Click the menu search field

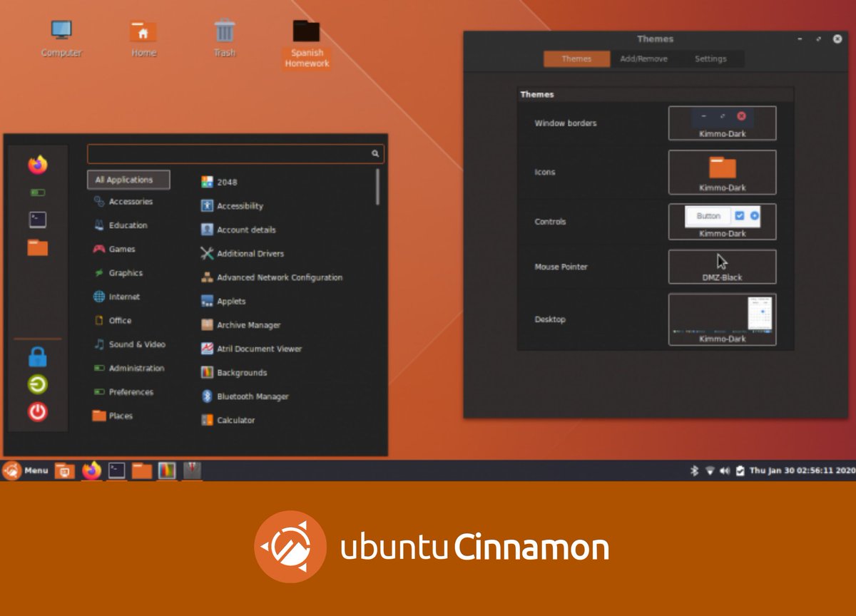(x=235, y=153)
